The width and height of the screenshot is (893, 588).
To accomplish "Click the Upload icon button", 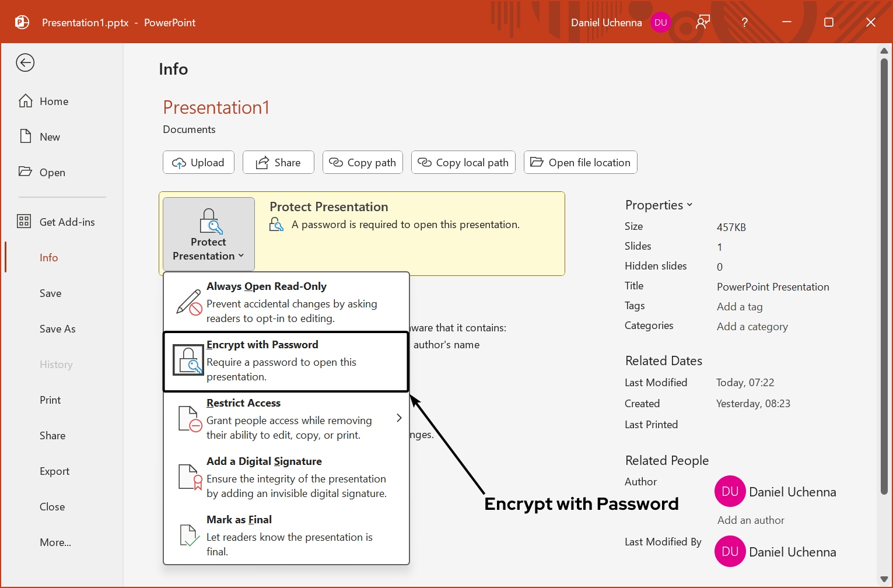I will [x=180, y=162].
